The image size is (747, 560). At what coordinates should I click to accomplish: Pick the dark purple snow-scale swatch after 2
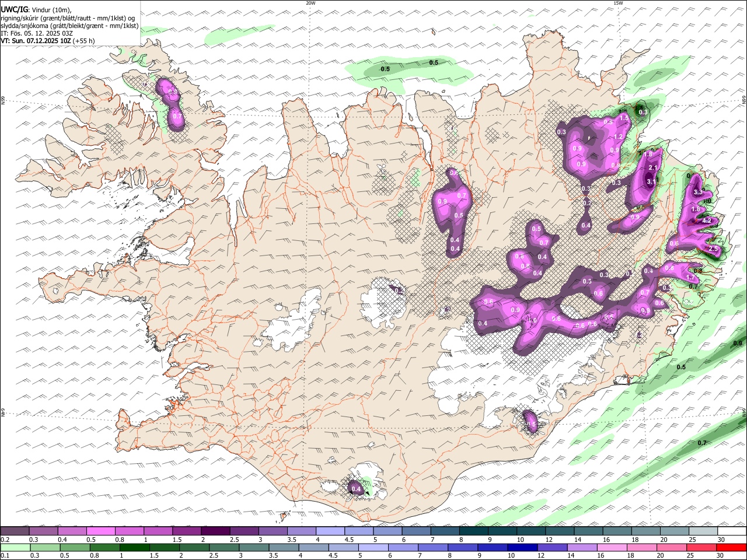(x=215, y=531)
